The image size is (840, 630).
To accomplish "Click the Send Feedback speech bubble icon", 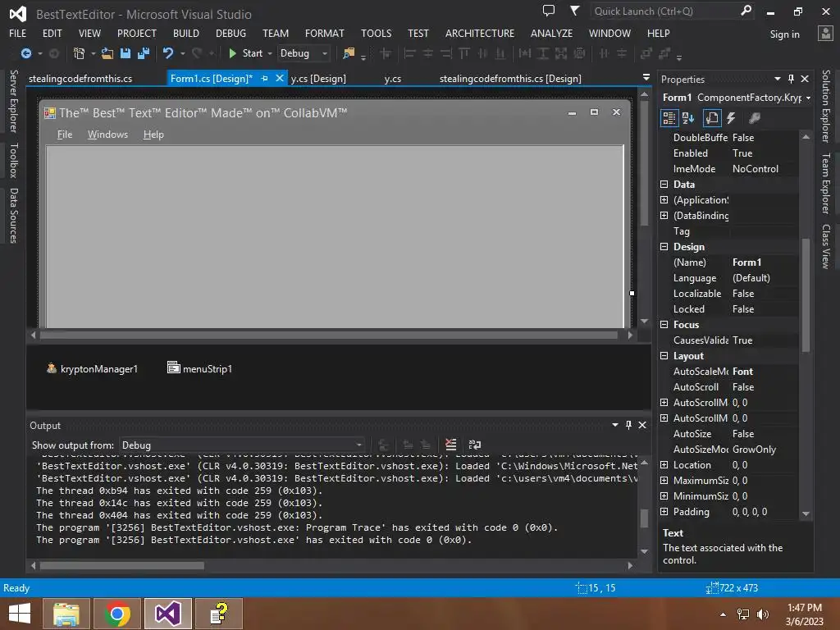I will click(x=549, y=11).
